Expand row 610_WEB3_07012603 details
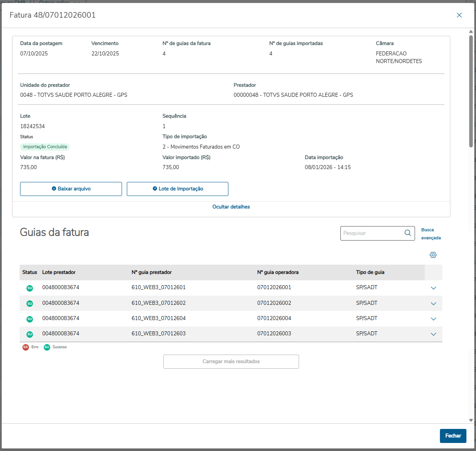476x451 pixels. tap(433, 334)
